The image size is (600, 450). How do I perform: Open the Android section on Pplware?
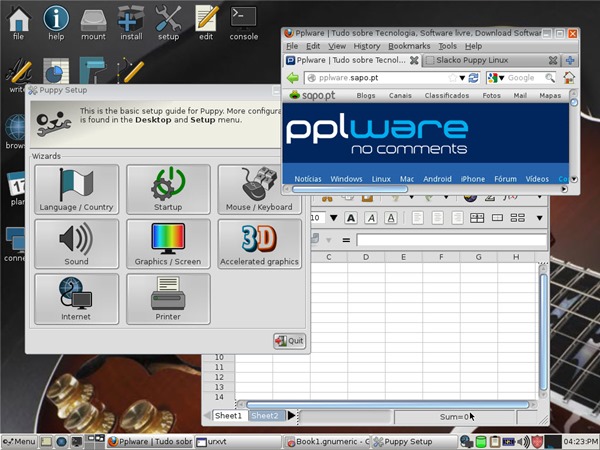437,179
